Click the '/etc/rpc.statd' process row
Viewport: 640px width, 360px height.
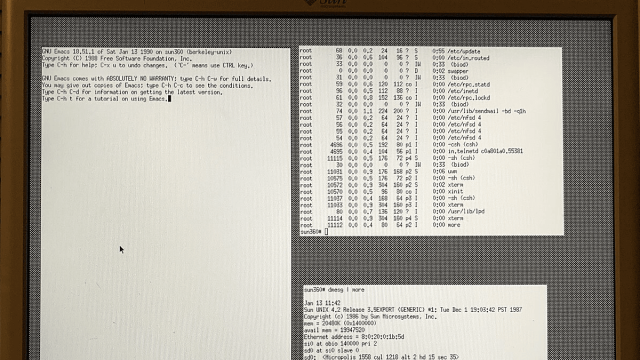coord(395,84)
